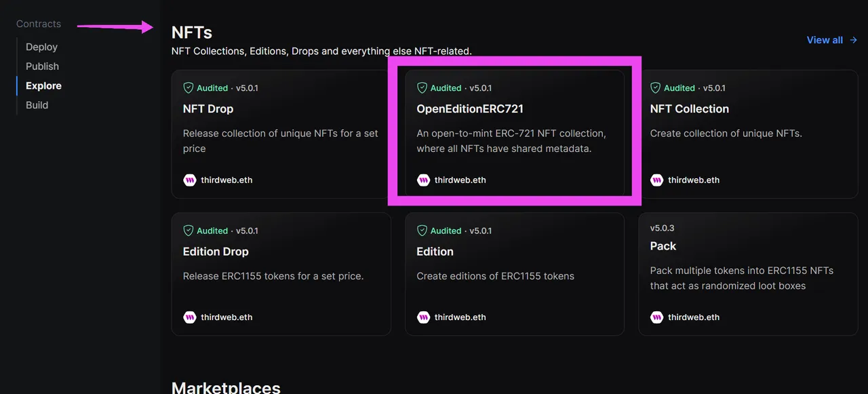Select Explore in the Contracts sidebar
868x394 pixels.
point(43,85)
